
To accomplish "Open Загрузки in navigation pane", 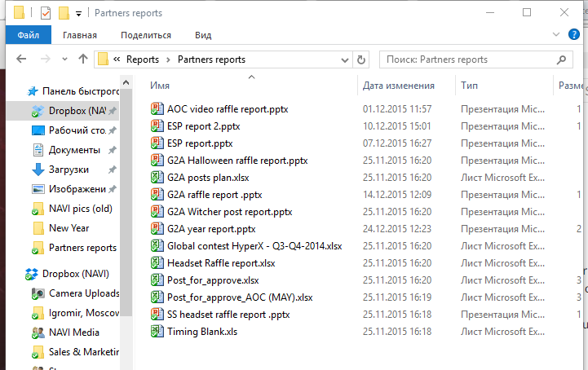I will [x=69, y=170].
